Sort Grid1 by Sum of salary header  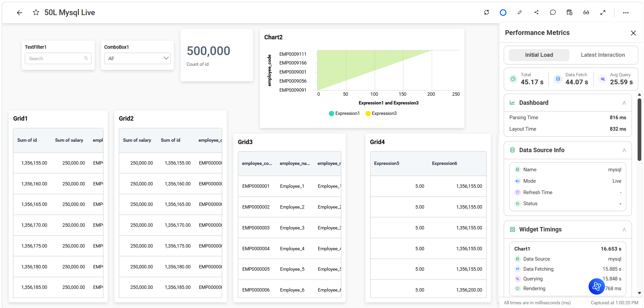pos(69,140)
